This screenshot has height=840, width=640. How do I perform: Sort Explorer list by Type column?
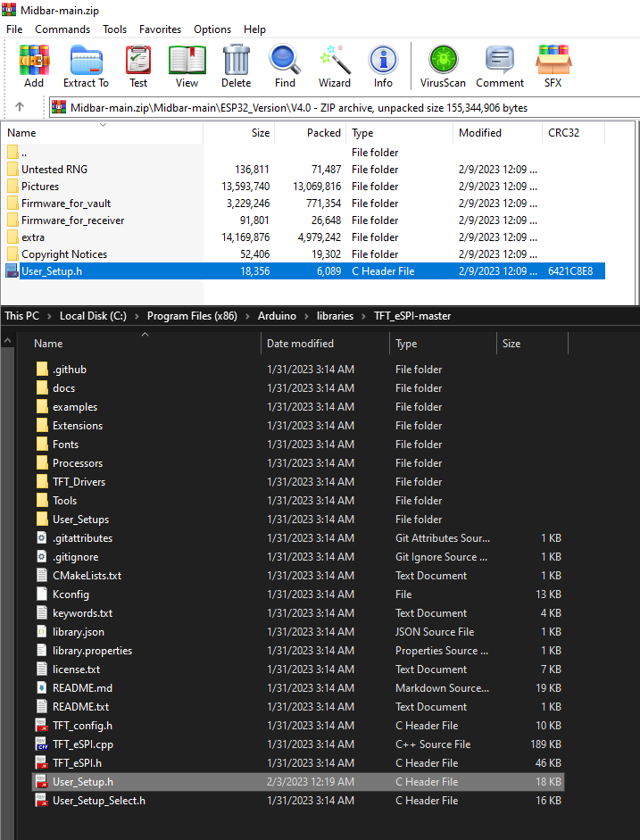(x=443, y=344)
